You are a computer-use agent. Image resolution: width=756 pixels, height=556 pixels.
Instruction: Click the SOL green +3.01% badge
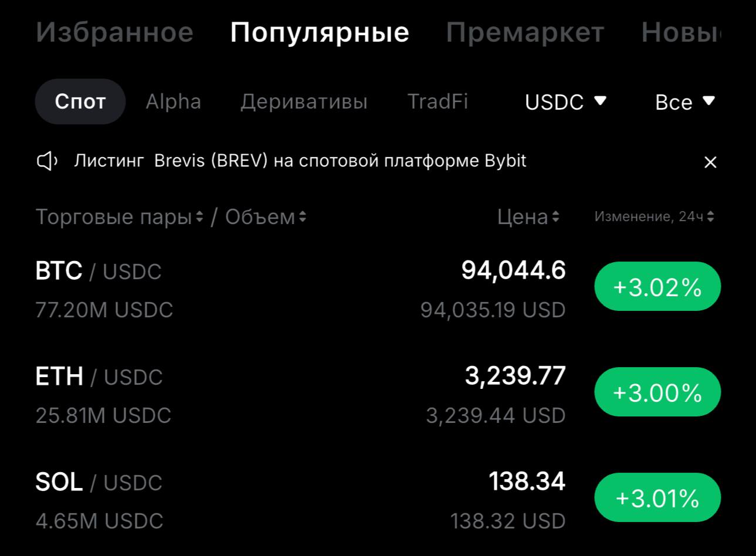point(656,497)
